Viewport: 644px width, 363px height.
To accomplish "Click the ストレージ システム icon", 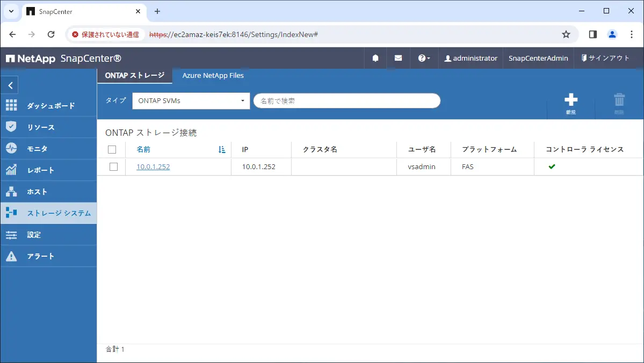I will [11, 213].
